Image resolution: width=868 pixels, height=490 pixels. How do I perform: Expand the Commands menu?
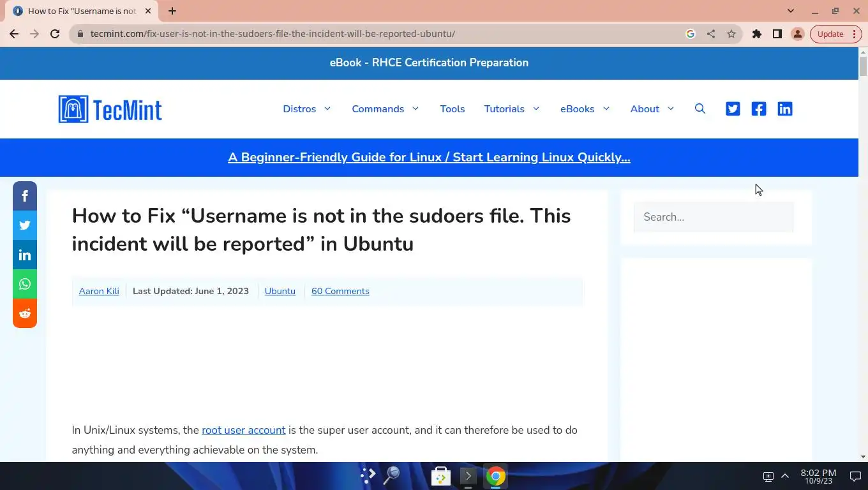click(x=385, y=109)
